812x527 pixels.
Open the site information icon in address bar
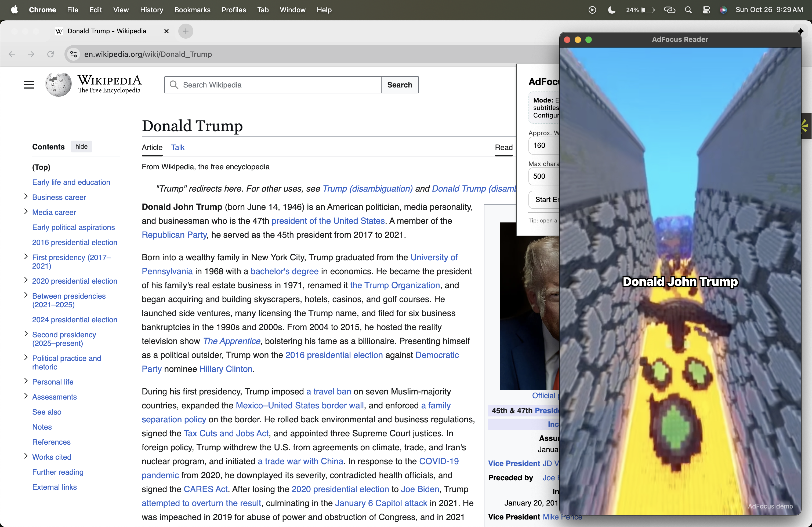click(73, 54)
